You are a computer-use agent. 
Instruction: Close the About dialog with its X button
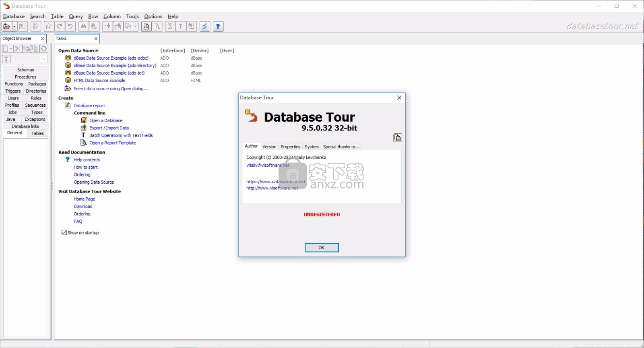click(x=399, y=98)
